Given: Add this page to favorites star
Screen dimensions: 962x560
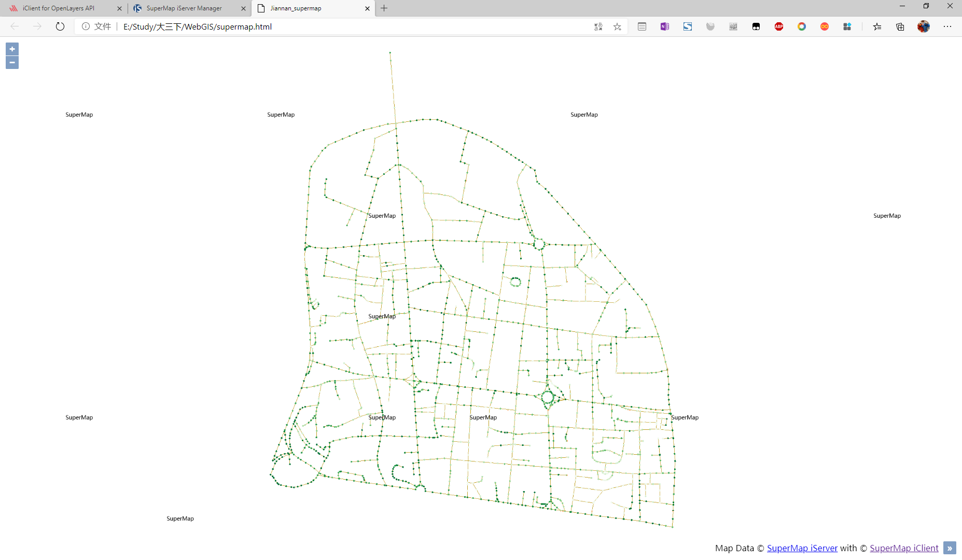Looking at the screenshot, I should coord(617,26).
